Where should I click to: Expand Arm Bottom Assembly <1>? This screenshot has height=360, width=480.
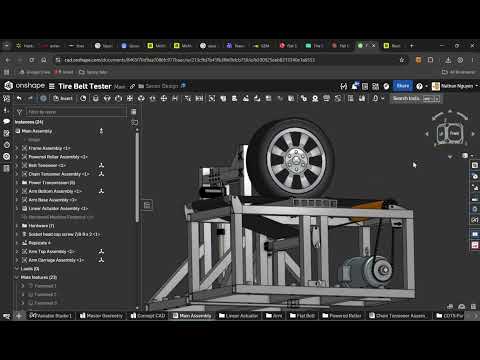coord(17,191)
